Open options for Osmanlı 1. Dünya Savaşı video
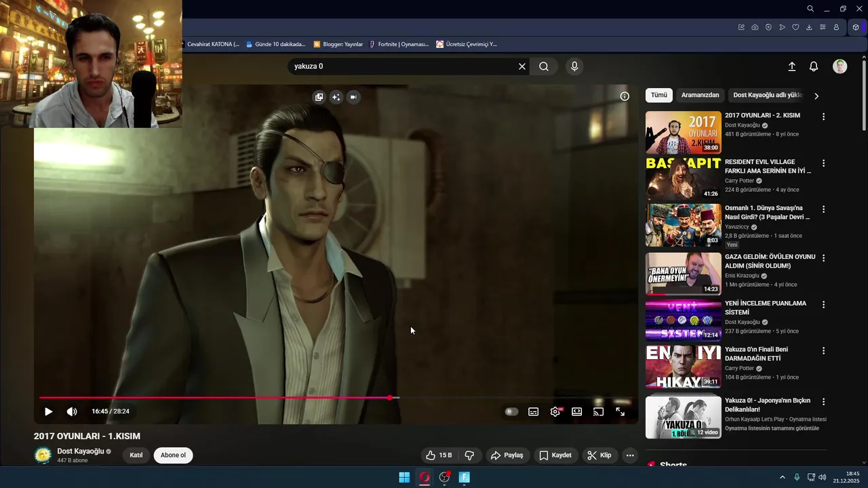This screenshot has width=868, height=488. [x=823, y=209]
